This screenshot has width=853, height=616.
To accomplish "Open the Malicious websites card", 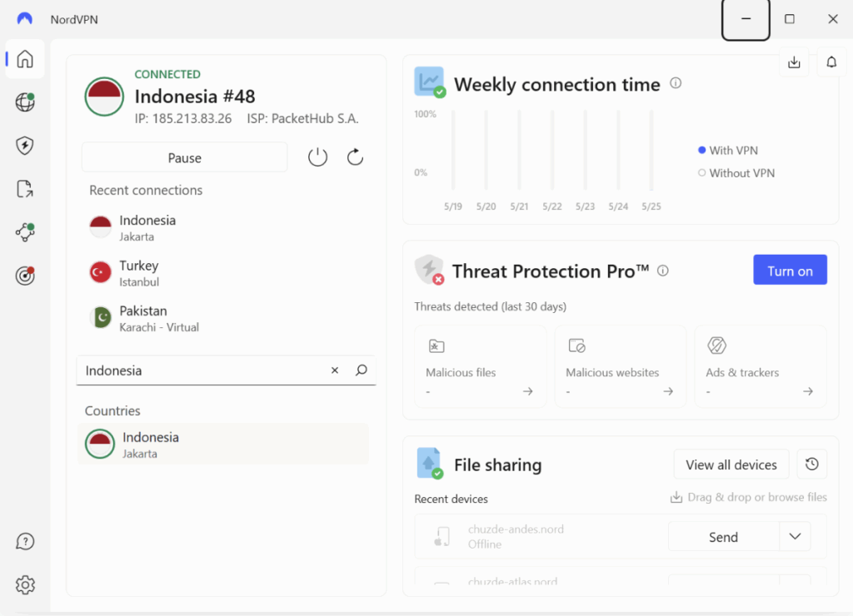I will point(620,366).
